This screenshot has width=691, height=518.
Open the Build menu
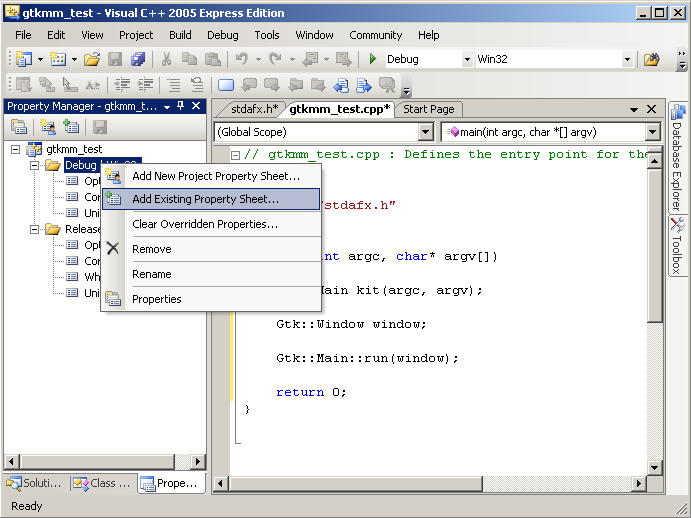click(180, 35)
